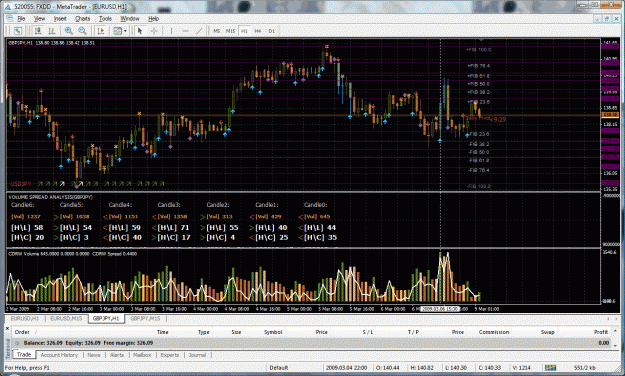This screenshot has width=625, height=376.
Task: Sort by the Type column header
Action: [x=204, y=332]
